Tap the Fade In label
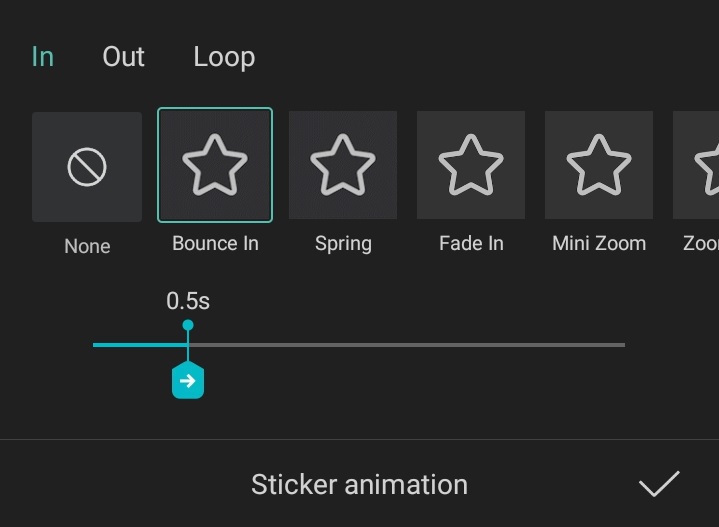 pos(471,244)
